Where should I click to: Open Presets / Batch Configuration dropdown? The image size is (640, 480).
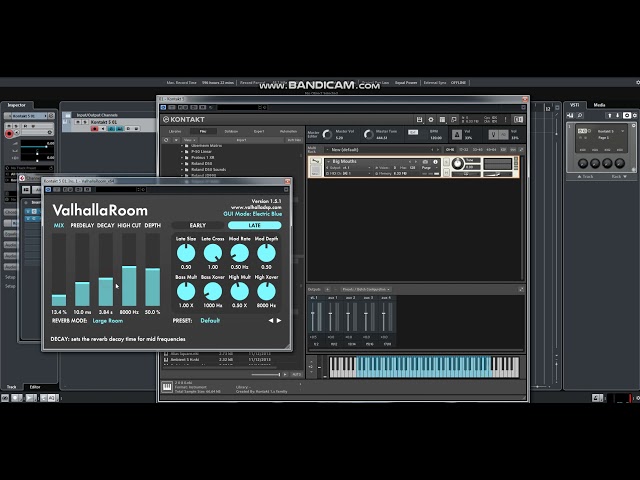pyautogui.click(x=366, y=289)
